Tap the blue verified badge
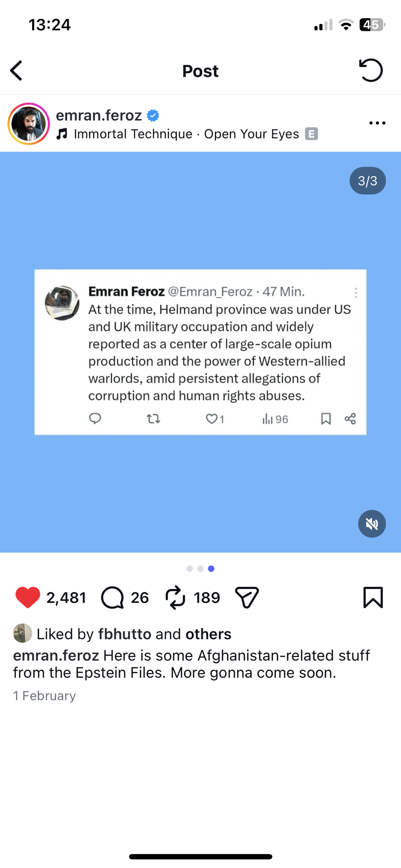Image resolution: width=401 pixels, height=868 pixels. tap(153, 115)
